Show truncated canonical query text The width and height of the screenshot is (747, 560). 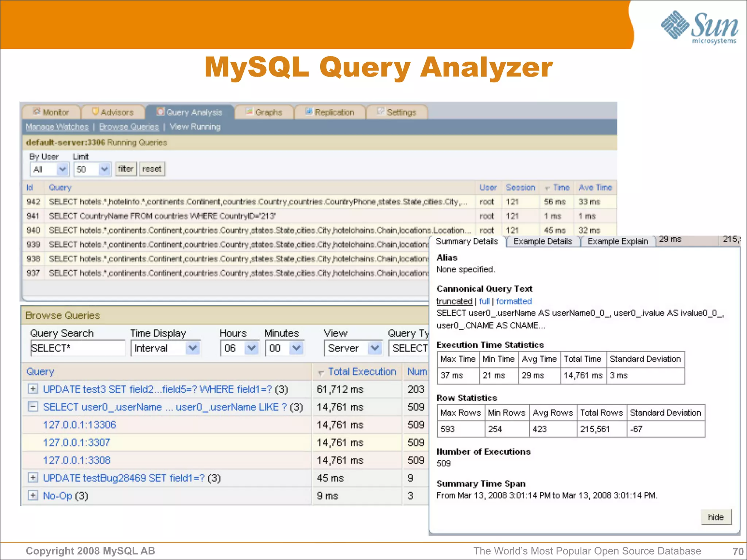click(x=454, y=302)
